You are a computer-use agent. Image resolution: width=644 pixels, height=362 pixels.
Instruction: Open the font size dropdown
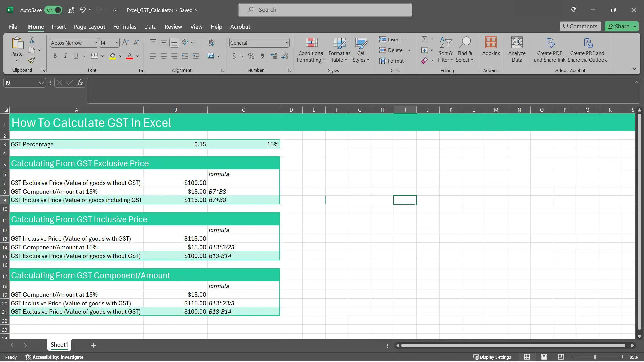(x=117, y=43)
